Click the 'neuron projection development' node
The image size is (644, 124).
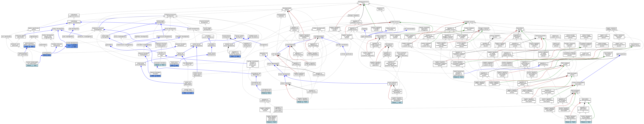tap(392, 84)
